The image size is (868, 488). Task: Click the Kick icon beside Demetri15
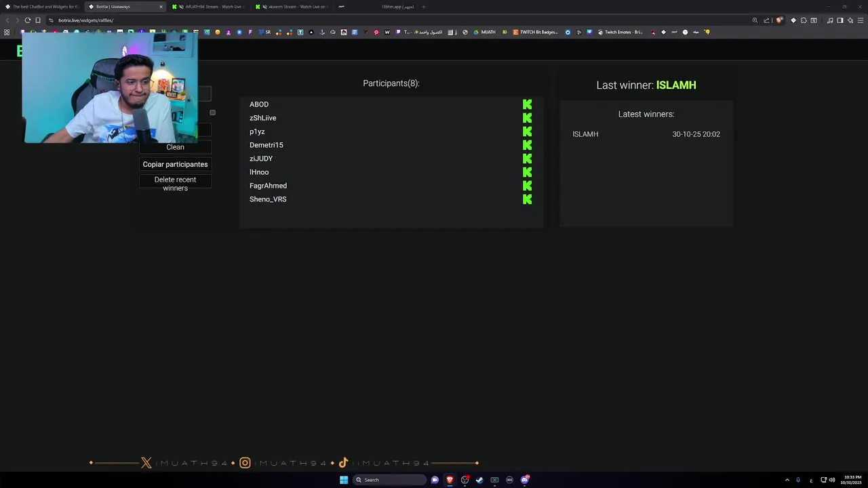click(527, 145)
